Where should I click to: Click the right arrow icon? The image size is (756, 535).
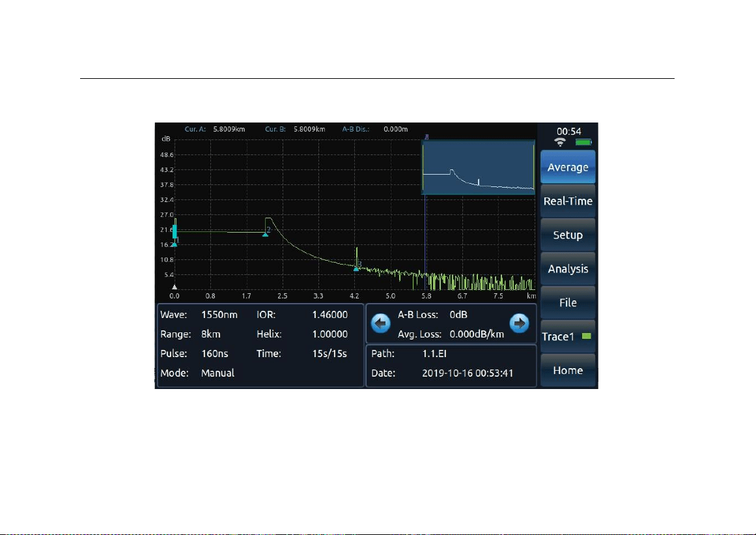519,323
